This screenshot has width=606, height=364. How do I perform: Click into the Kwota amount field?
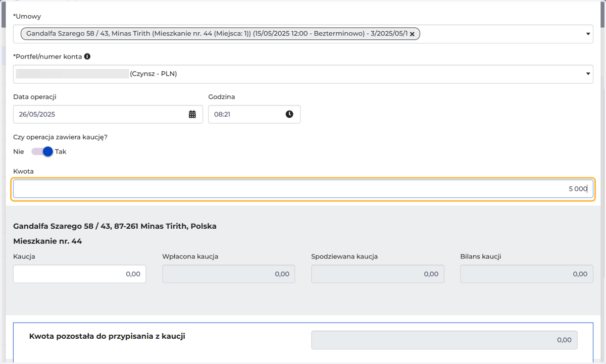pyautogui.click(x=303, y=189)
